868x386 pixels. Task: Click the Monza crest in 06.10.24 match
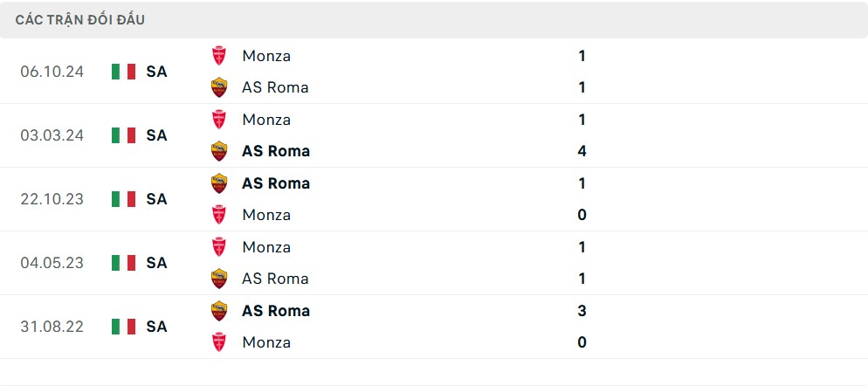point(219,56)
